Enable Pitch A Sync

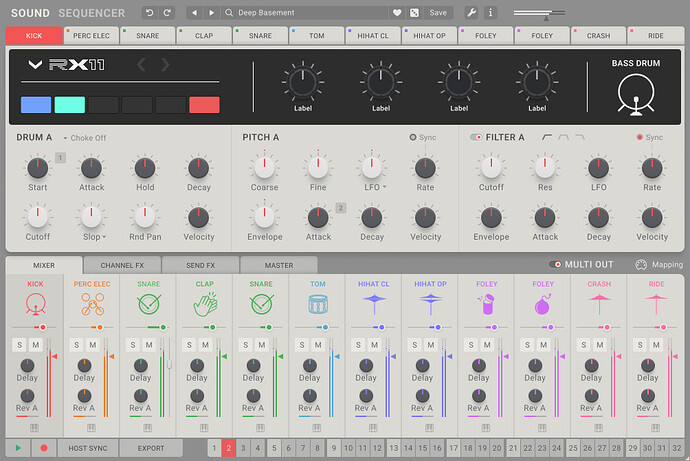pyautogui.click(x=413, y=137)
